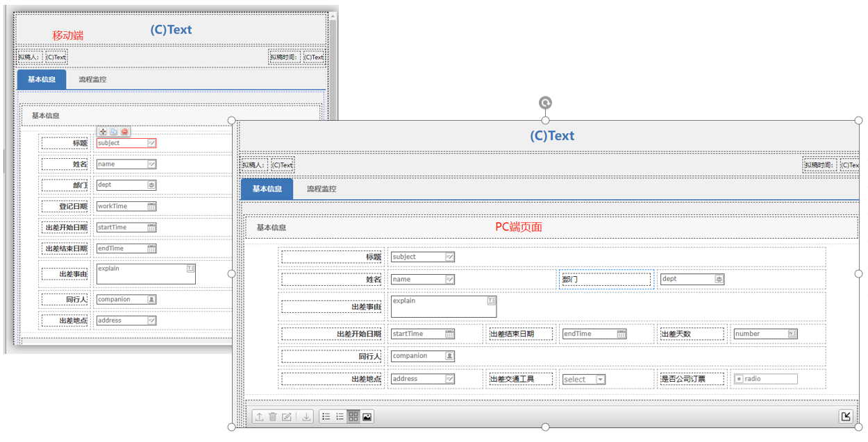Open 流程监控 tab in PC page

322,189
